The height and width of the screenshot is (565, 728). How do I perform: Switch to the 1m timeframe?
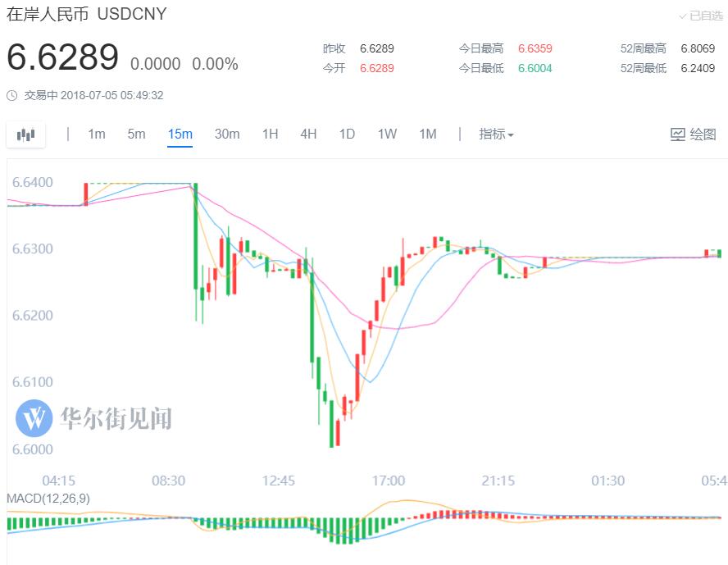(97, 134)
